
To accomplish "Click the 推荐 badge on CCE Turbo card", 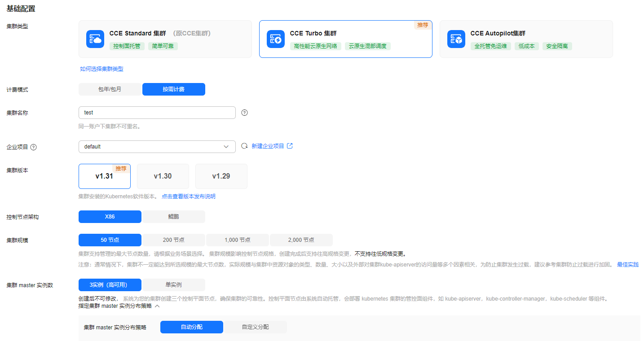I will coord(423,25).
